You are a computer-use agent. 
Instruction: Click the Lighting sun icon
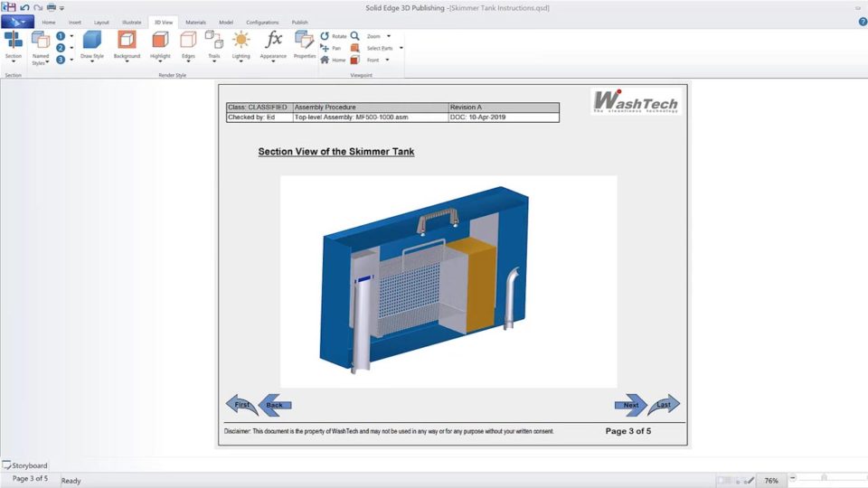click(241, 40)
